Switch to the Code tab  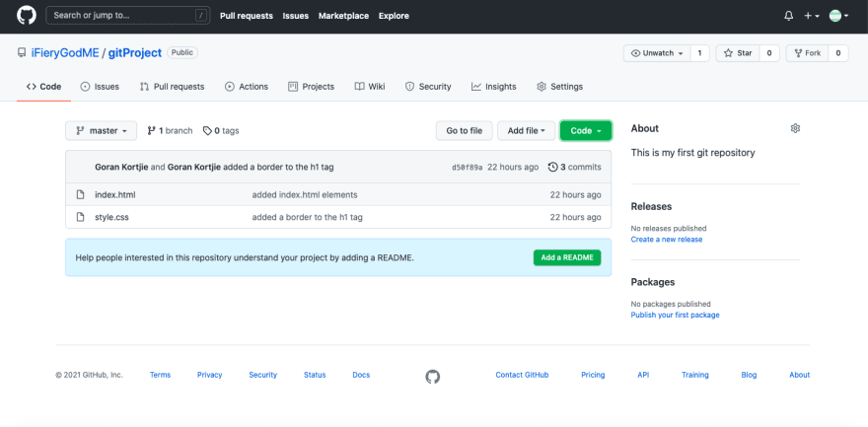[x=43, y=87]
